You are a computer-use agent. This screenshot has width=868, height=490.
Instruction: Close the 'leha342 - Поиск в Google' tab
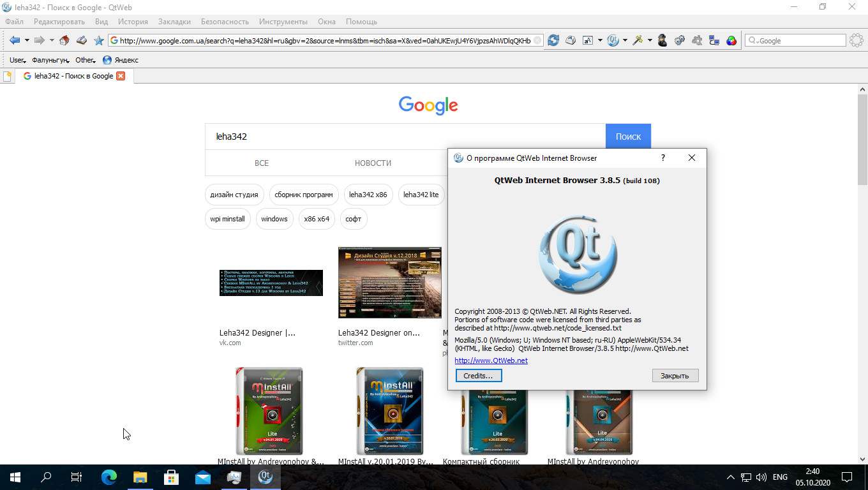[121, 76]
